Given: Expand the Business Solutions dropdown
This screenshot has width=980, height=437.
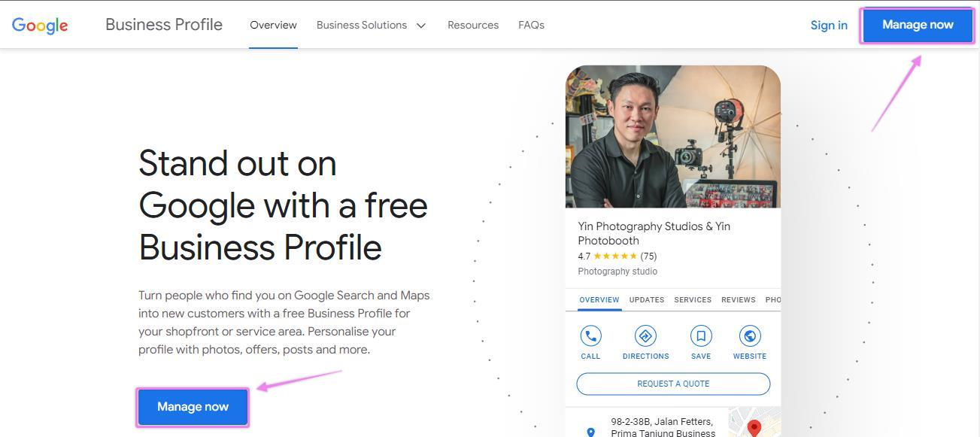Looking at the screenshot, I should click(x=362, y=25).
